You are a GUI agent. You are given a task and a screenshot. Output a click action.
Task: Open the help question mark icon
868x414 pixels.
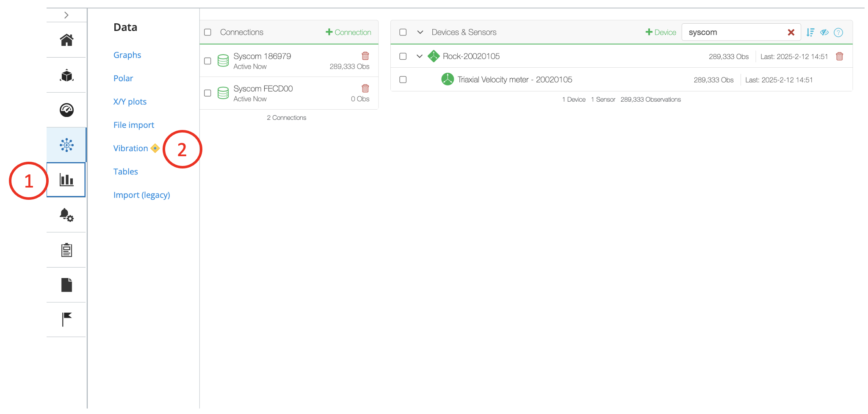(x=838, y=33)
